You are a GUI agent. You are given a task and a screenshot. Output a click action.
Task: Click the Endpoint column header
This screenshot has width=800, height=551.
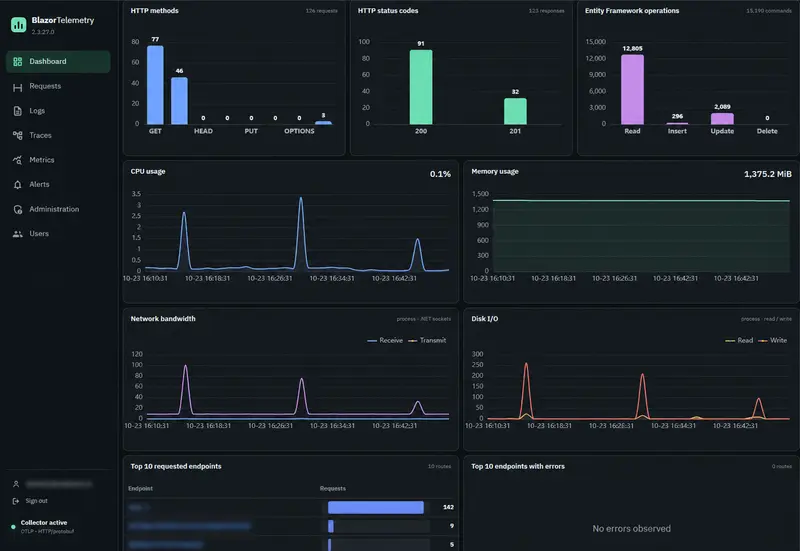[140, 488]
